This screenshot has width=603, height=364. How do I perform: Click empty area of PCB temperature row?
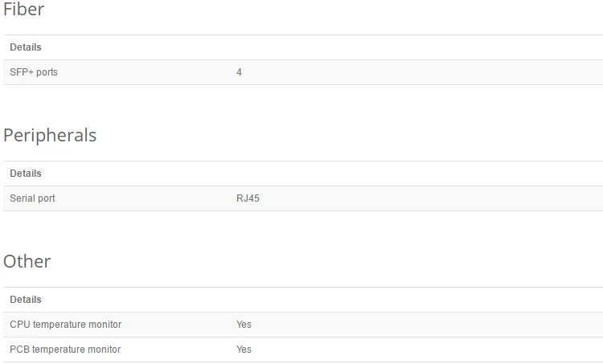click(423, 350)
